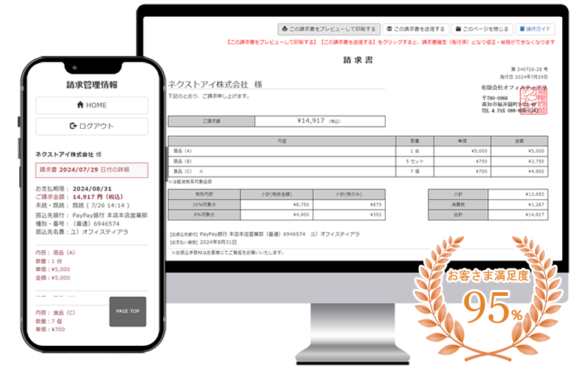This screenshot has height=368, width=588.
Task: Click the folder icon on このページを閉じる
Action: (x=458, y=29)
